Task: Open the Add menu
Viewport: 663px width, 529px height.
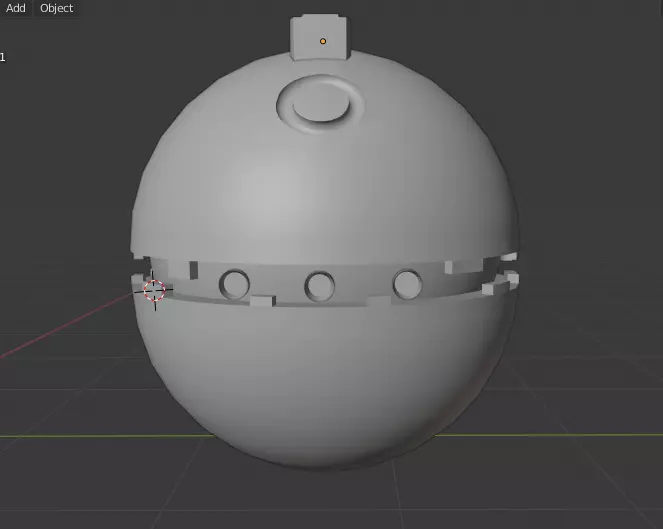Action: pos(16,8)
